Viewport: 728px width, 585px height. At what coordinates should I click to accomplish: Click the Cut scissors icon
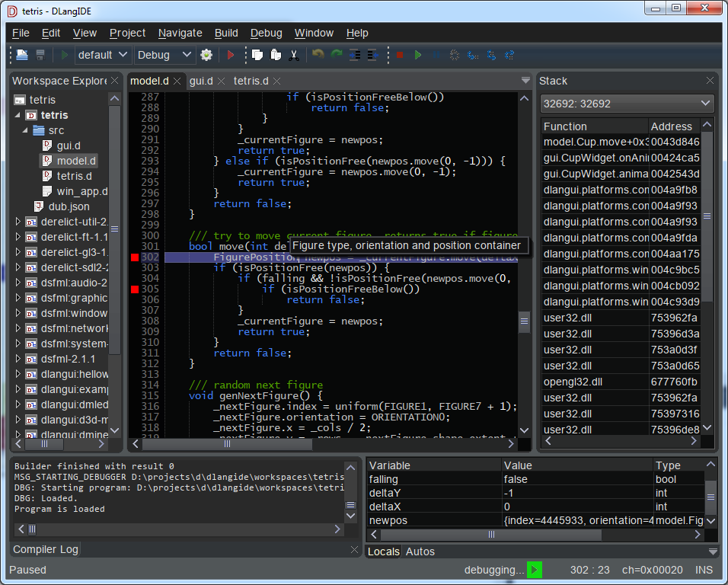(293, 55)
